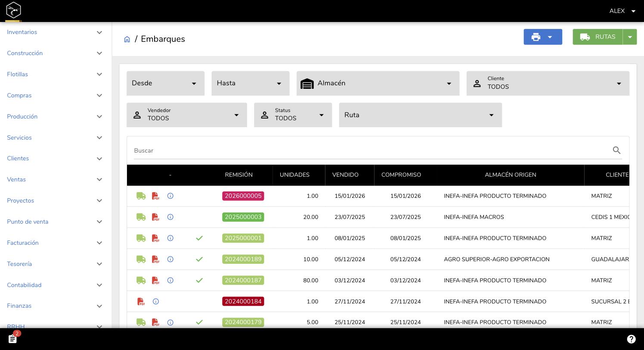Click the truck icon for remisión 2025000001

click(141, 238)
